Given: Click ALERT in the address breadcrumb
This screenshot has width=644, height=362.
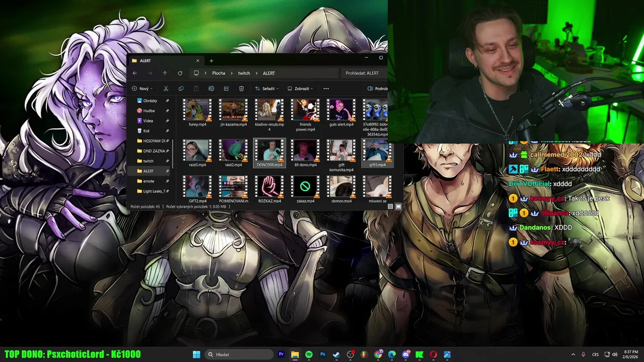Looking at the screenshot, I should pos(269,73).
